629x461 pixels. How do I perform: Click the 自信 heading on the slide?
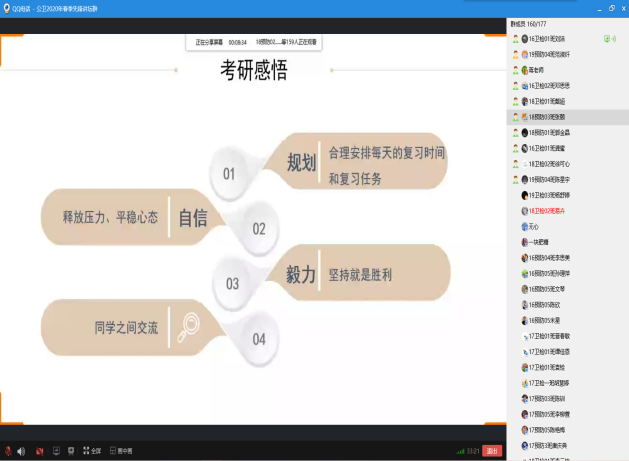pos(193,218)
